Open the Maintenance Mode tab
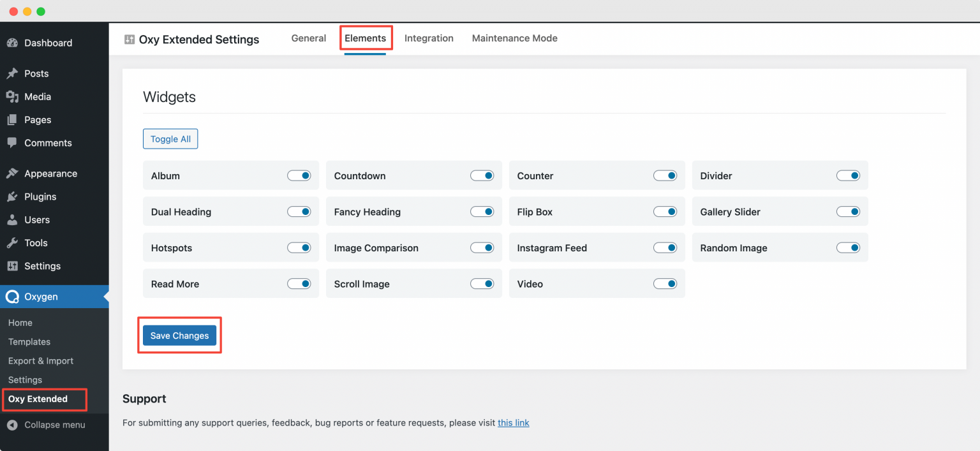This screenshot has height=451, width=980. pos(514,38)
